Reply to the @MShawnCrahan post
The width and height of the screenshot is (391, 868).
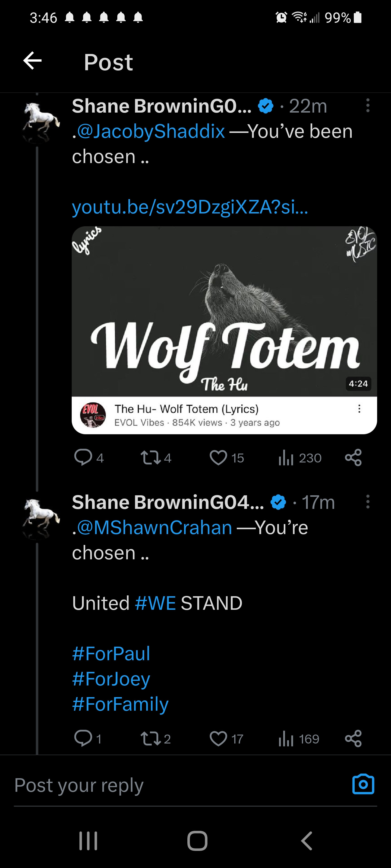pos(83,738)
